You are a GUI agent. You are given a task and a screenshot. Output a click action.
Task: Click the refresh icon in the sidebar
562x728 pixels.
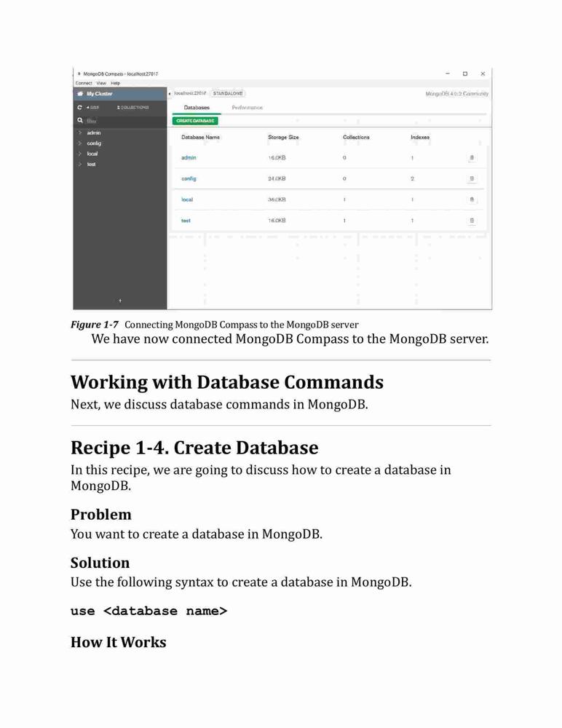point(80,107)
